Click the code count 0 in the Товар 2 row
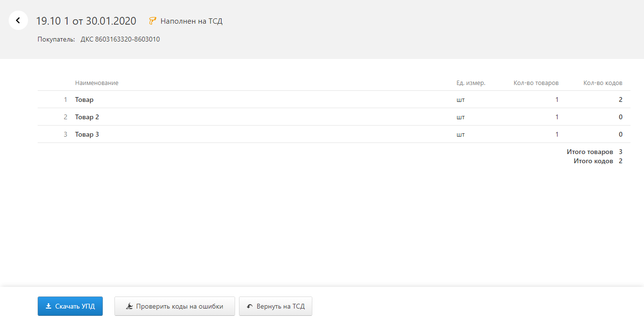The width and height of the screenshot is (644, 325). pos(620,117)
